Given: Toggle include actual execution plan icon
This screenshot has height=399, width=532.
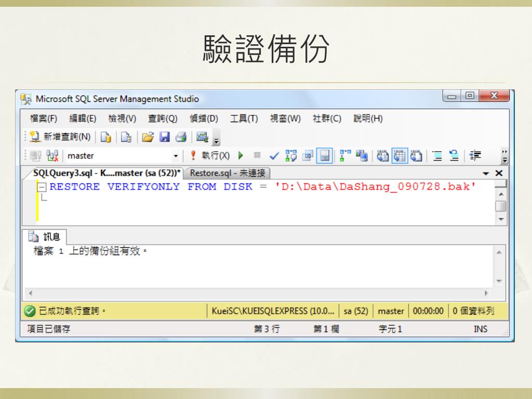Looking at the screenshot, I should click(345, 156).
